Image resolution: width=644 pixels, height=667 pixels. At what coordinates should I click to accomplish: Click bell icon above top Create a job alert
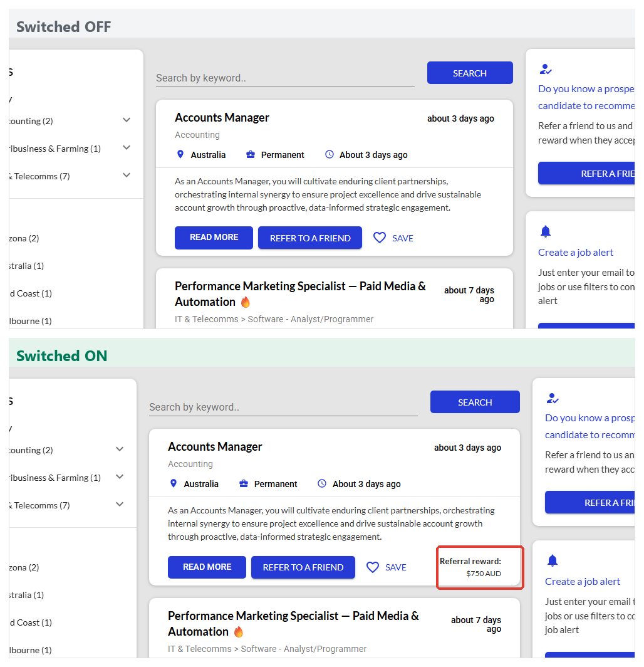coord(546,231)
